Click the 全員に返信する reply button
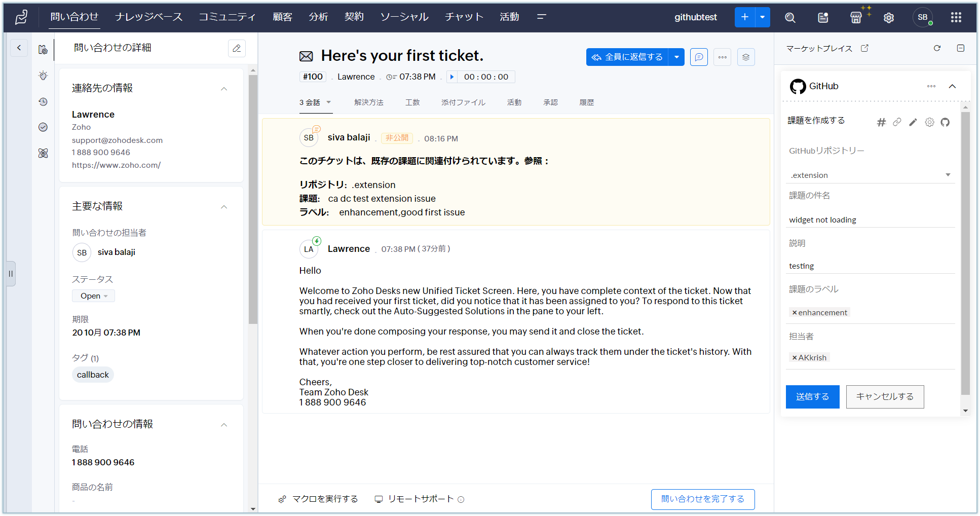 click(x=627, y=57)
